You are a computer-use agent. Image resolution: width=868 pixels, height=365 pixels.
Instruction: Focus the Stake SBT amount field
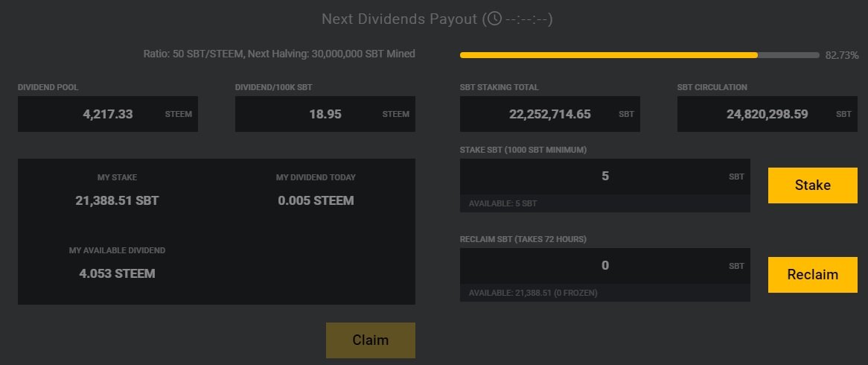(x=605, y=177)
